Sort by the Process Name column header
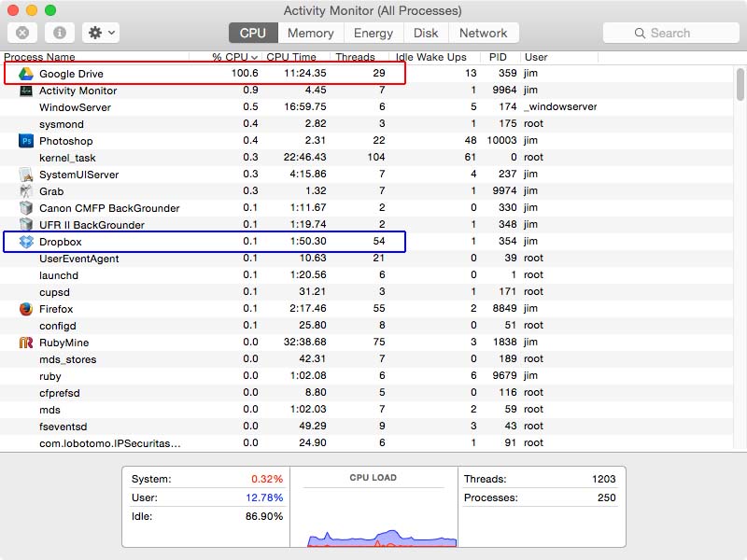 point(39,57)
